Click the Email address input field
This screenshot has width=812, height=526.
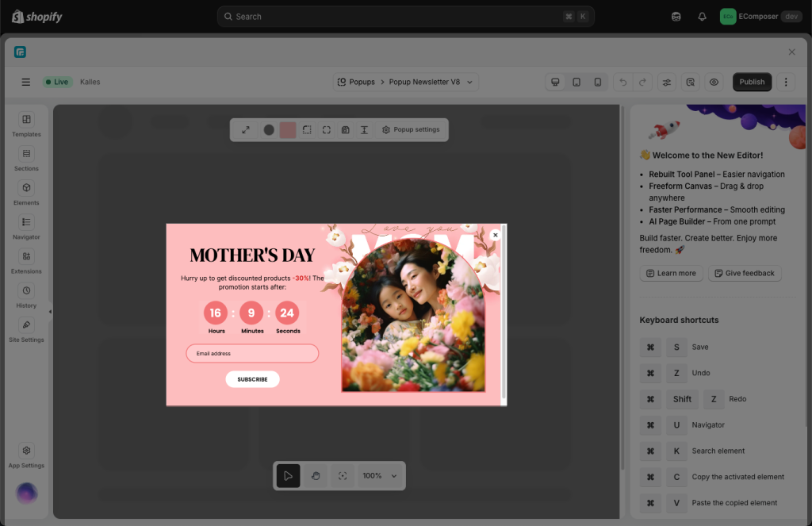[252, 354]
